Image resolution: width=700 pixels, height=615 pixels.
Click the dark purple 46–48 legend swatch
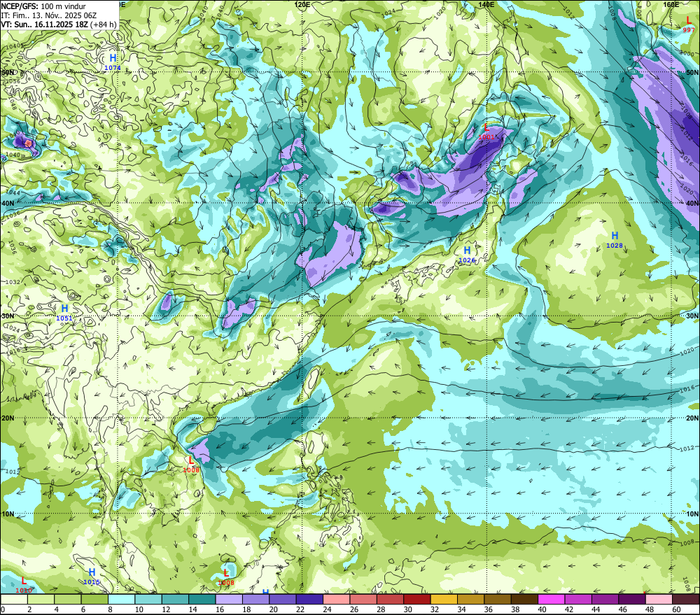click(633, 600)
